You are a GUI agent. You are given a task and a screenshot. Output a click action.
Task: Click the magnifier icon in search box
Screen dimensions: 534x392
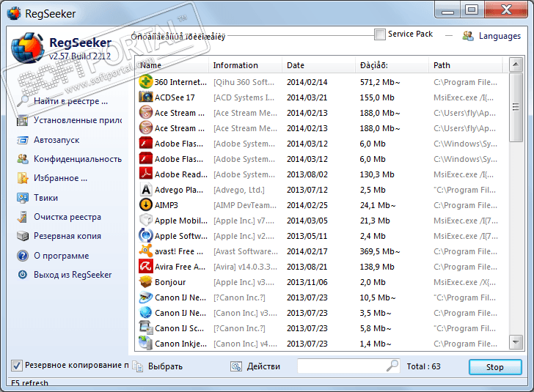tap(392, 366)
